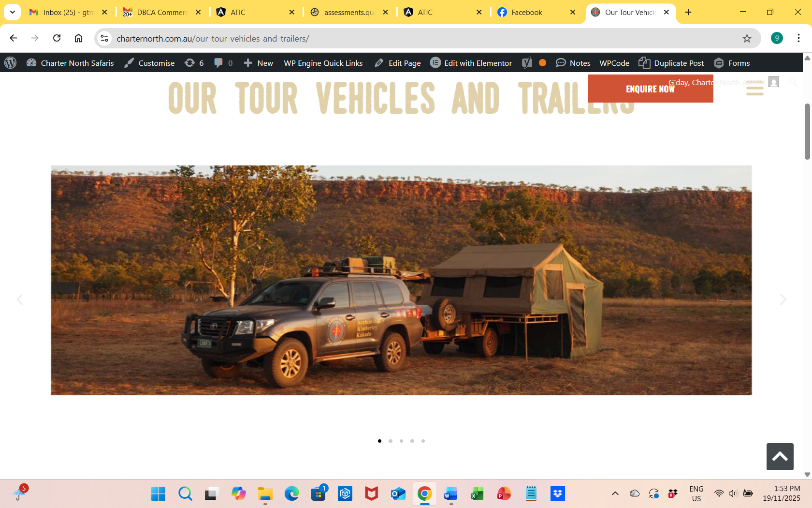Viewport: 812px width, 508px height.
Task: Expand the tab search dropdown
Action: (13, 12)
